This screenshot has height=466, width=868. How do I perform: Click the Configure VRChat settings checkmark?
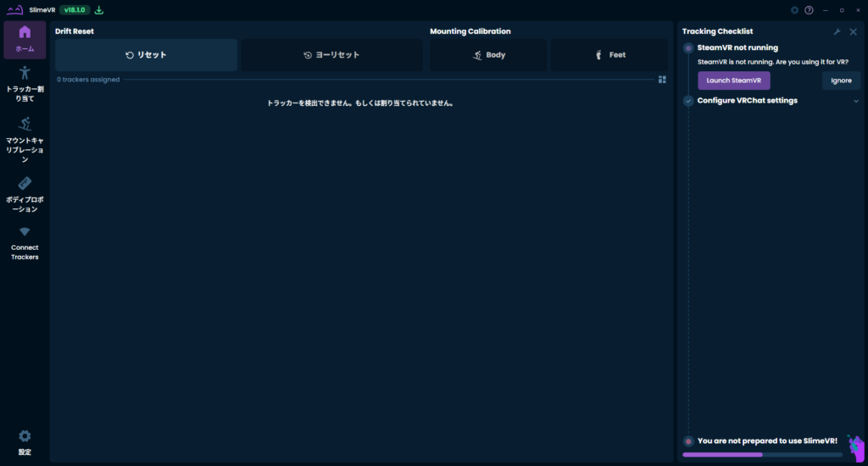tap(688, 101)
